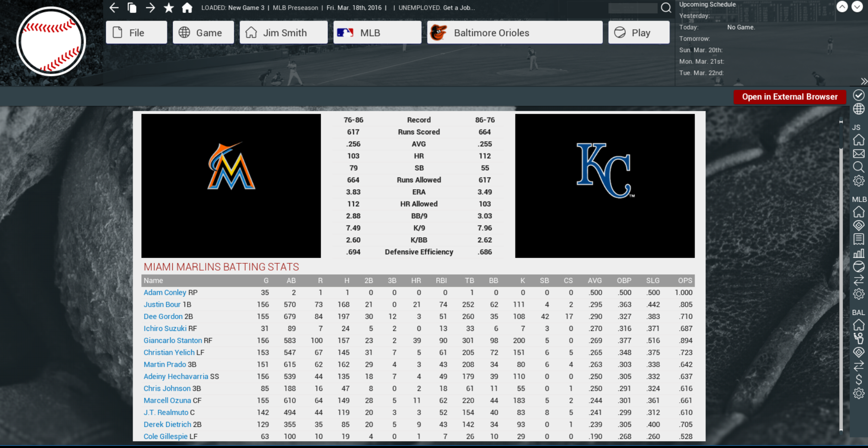Screen dimensions: 868x448
Task: Open the team home icon under BAL
Action: click(858, 325)
